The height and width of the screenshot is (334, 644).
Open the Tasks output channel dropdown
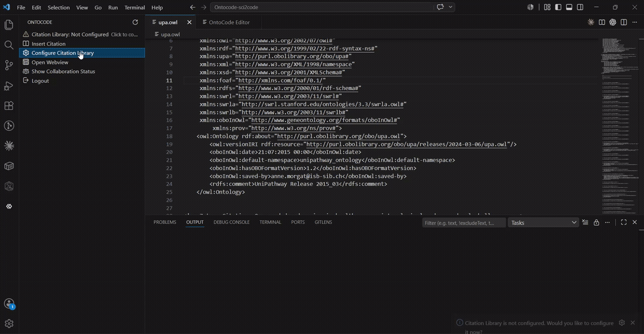(543, 223)
